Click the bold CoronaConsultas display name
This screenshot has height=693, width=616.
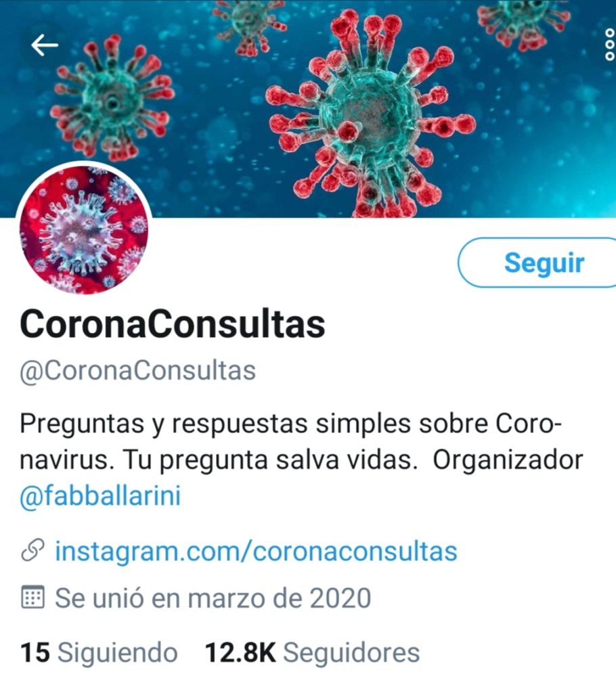tap(173, 324)
